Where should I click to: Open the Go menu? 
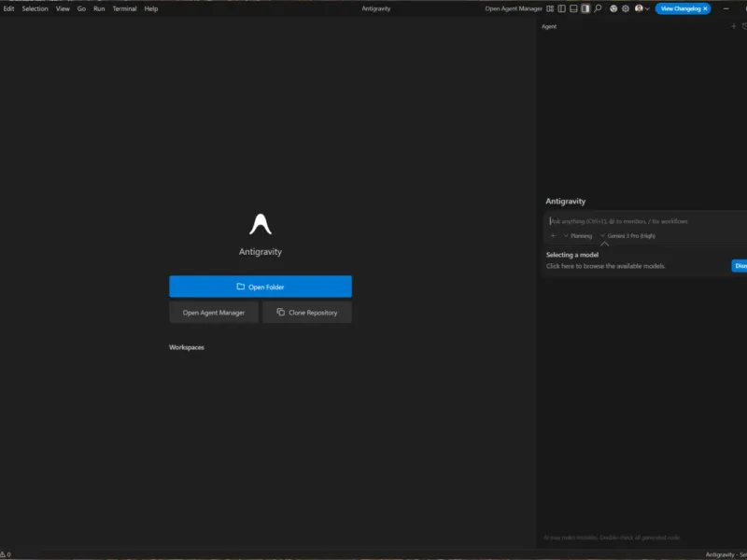(81, 8)
